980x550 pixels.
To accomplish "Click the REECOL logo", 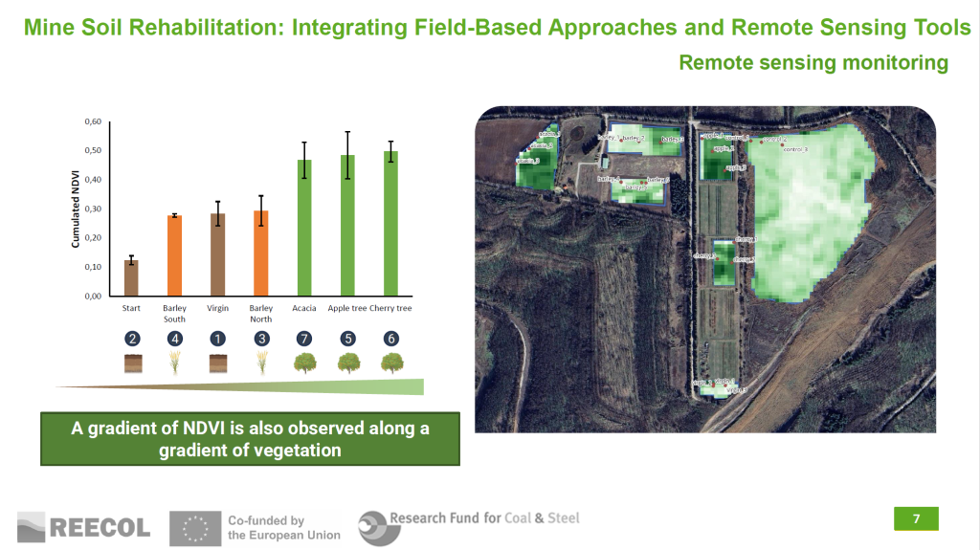I will pyautogui.click(x=84, y=527).
